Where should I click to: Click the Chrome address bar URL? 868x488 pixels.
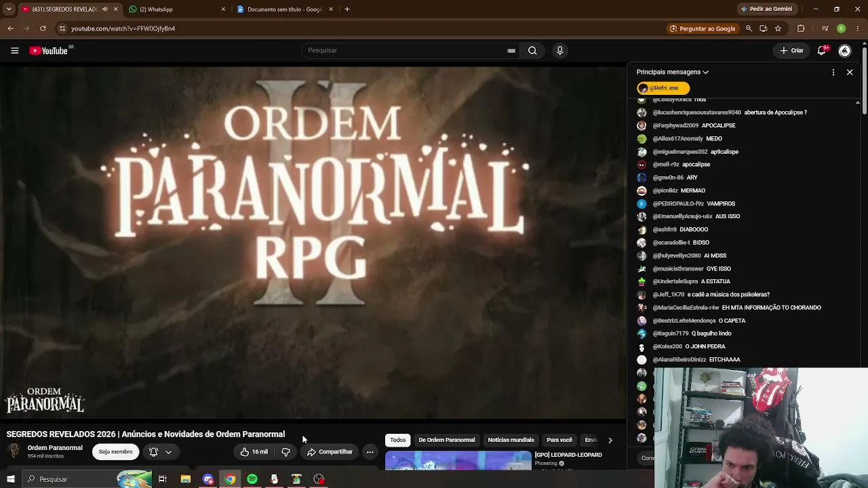pos(123,28)
